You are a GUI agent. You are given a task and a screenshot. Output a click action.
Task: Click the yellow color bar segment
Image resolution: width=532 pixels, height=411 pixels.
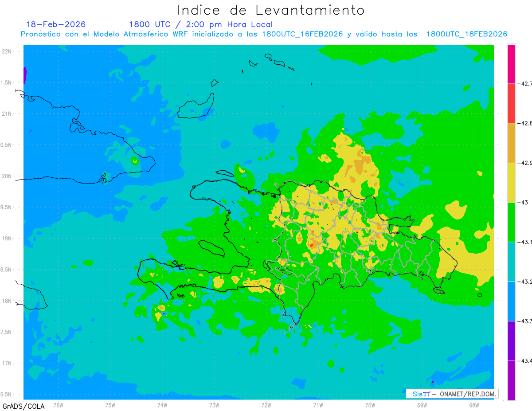point(511,182)
